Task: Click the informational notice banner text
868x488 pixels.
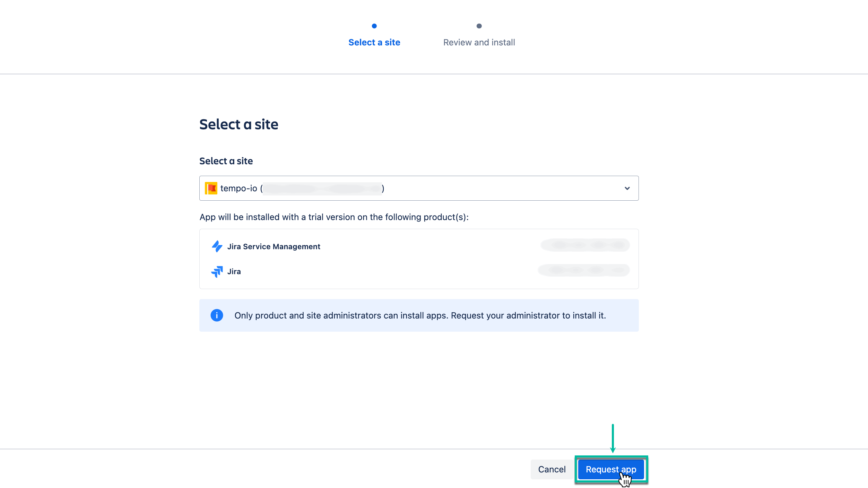Action: click(420, 315)
